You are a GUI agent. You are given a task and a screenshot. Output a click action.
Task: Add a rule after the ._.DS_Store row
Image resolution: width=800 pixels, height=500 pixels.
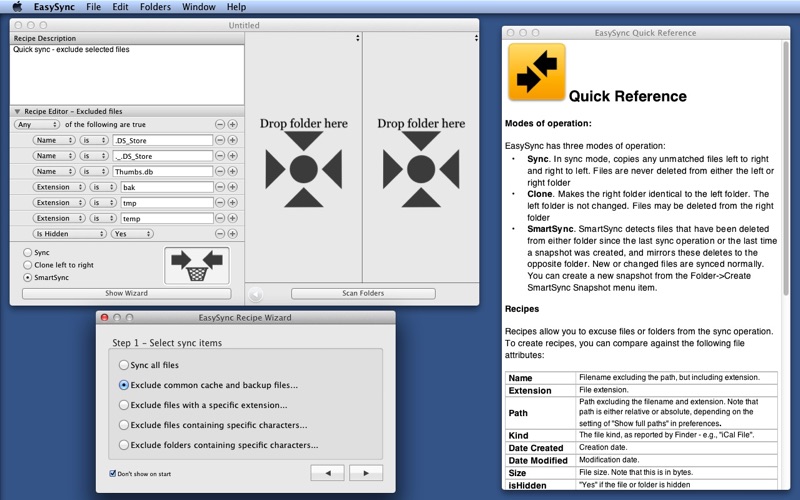(x=232, y=156)
